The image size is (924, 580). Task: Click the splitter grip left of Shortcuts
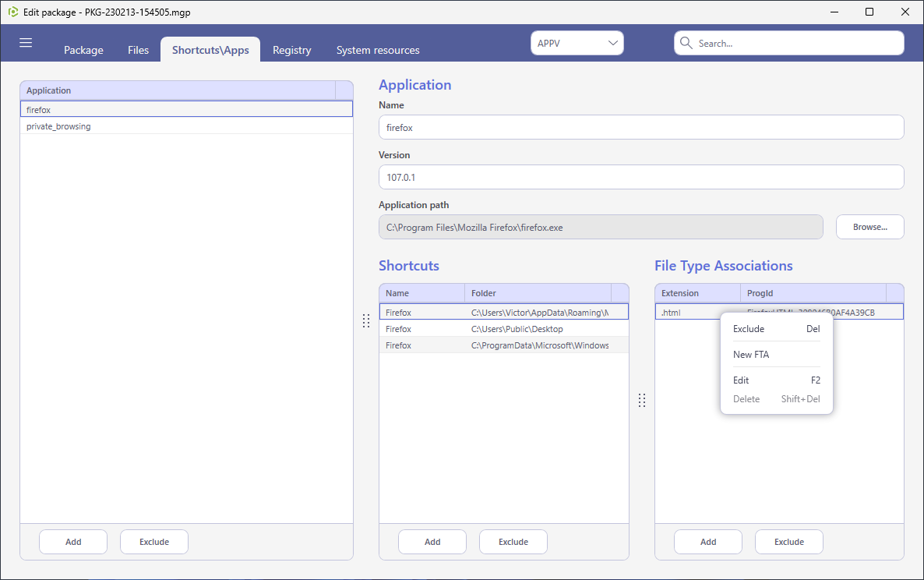366,320
